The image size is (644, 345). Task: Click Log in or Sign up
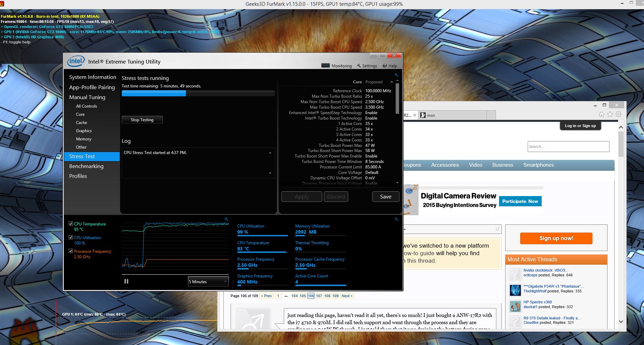coord(580,126)
